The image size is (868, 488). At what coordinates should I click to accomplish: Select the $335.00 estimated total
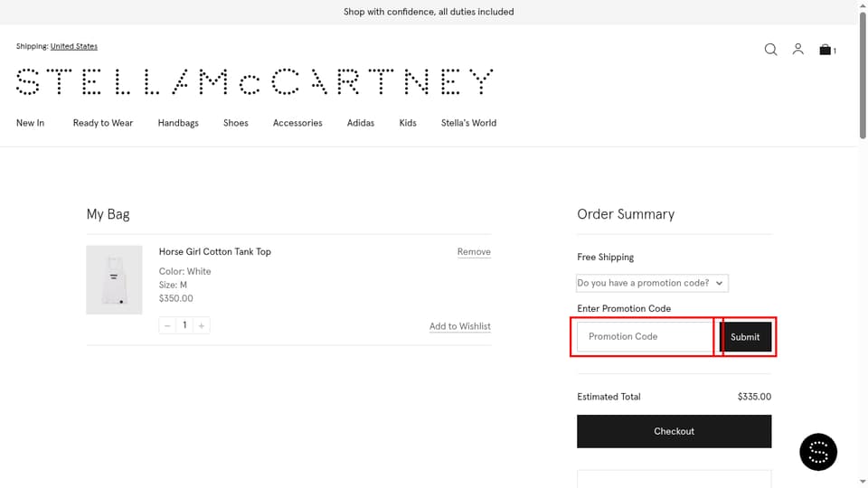754,397
